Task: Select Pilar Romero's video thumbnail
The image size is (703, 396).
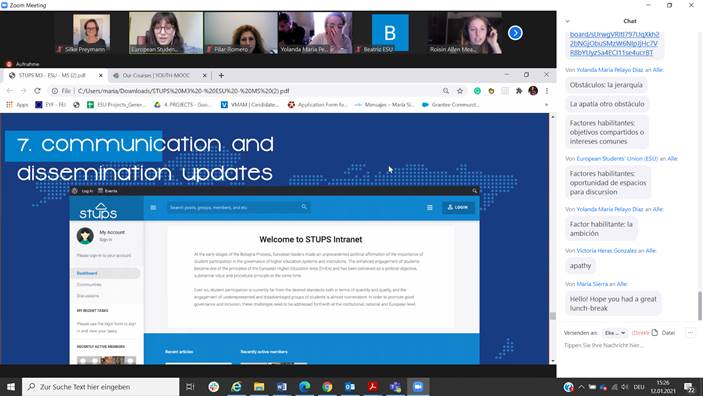Action: click(240, 33)
